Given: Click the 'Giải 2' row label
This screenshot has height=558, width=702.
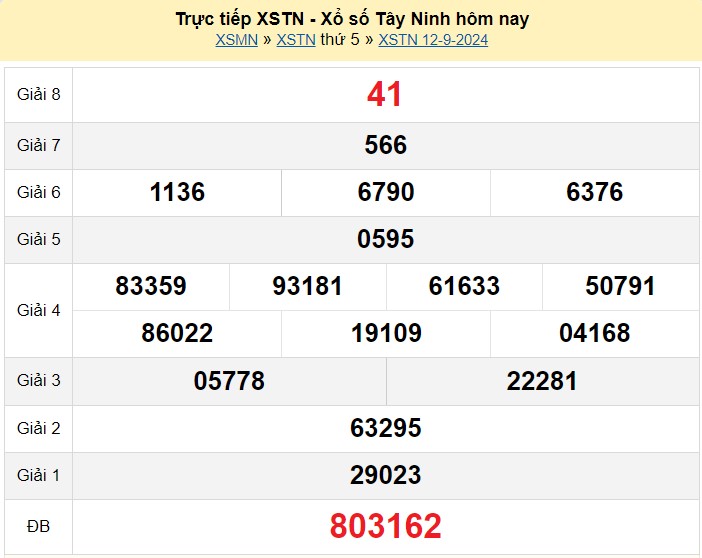Looking at the screenshot, I should [x=39, y=428].
